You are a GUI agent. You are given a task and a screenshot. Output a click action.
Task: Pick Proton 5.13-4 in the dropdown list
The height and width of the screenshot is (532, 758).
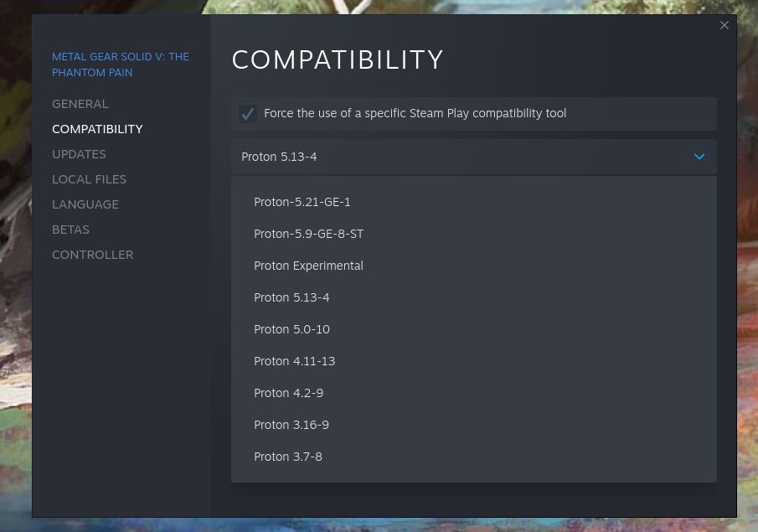(x=291, y=297)
